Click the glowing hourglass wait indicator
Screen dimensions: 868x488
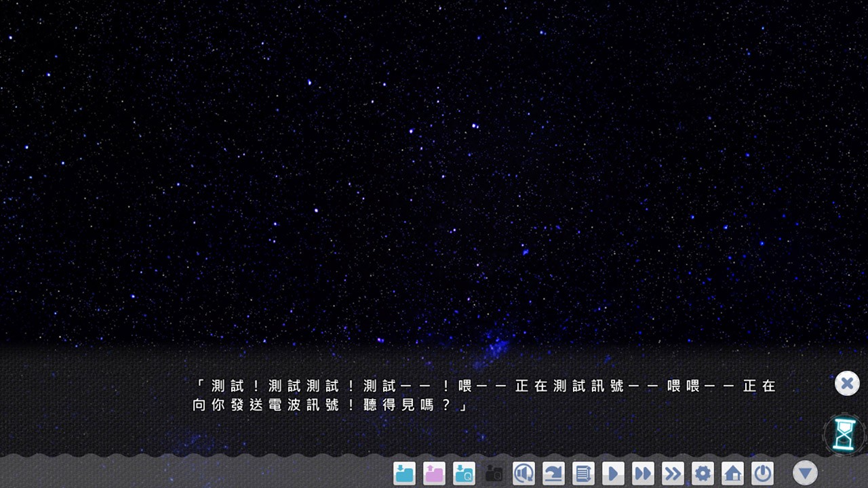[x=844, y=434]
